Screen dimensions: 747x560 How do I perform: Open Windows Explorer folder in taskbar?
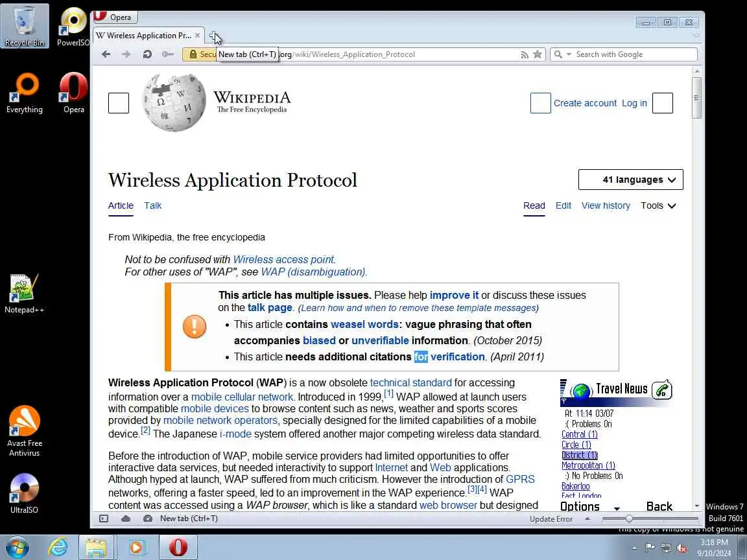click(96, 548)
